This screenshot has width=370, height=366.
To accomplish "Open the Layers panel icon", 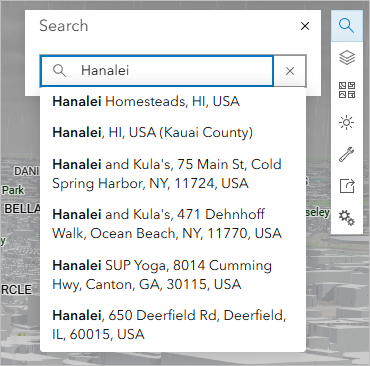I will pyautogui.click(x=347, y=58).
